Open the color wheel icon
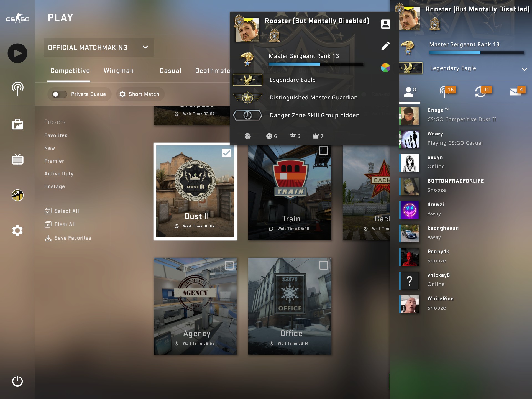 click(x=385, y=68)
